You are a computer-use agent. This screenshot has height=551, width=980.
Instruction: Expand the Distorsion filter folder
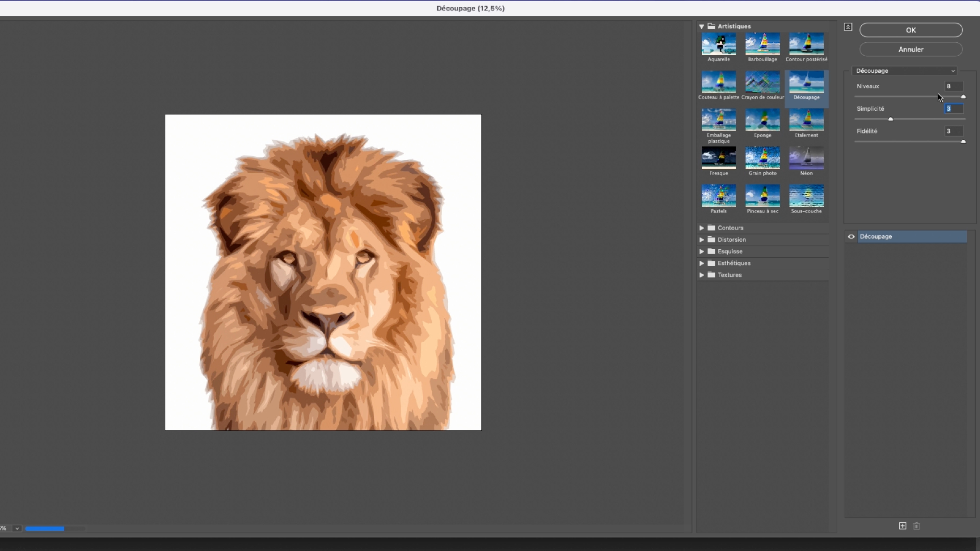(701, 240)
